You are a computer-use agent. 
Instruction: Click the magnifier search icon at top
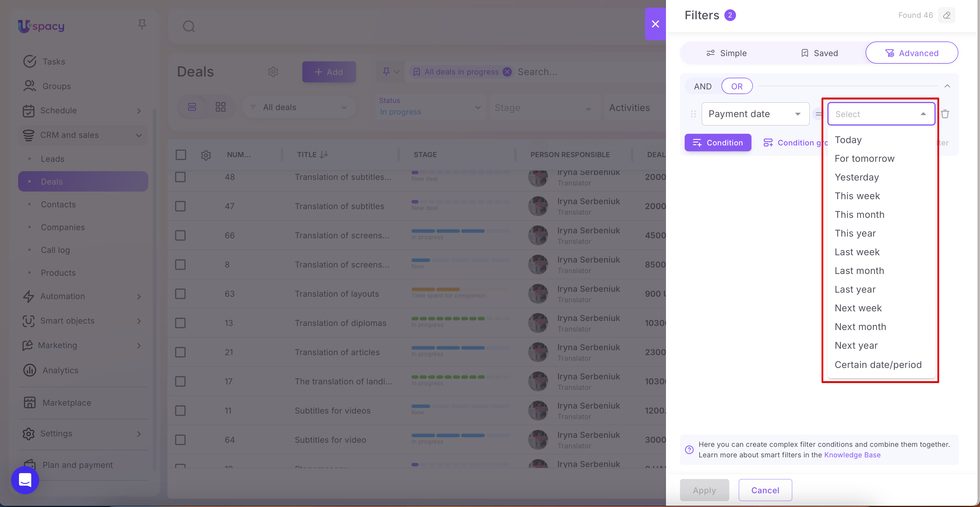pos(189,26)
